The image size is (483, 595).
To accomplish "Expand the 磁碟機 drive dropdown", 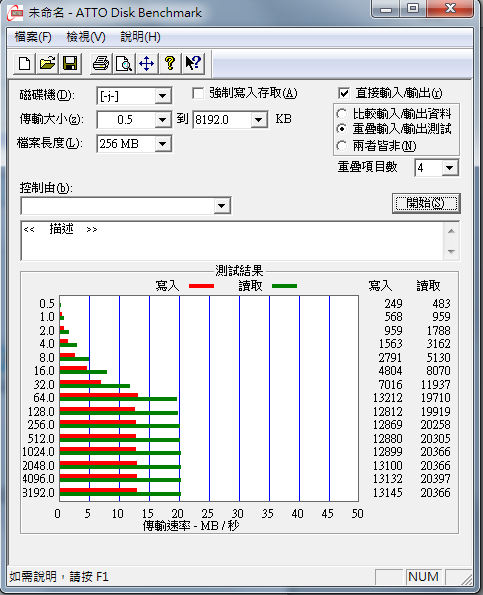I will pyautogui.click(x=163, y=96).
